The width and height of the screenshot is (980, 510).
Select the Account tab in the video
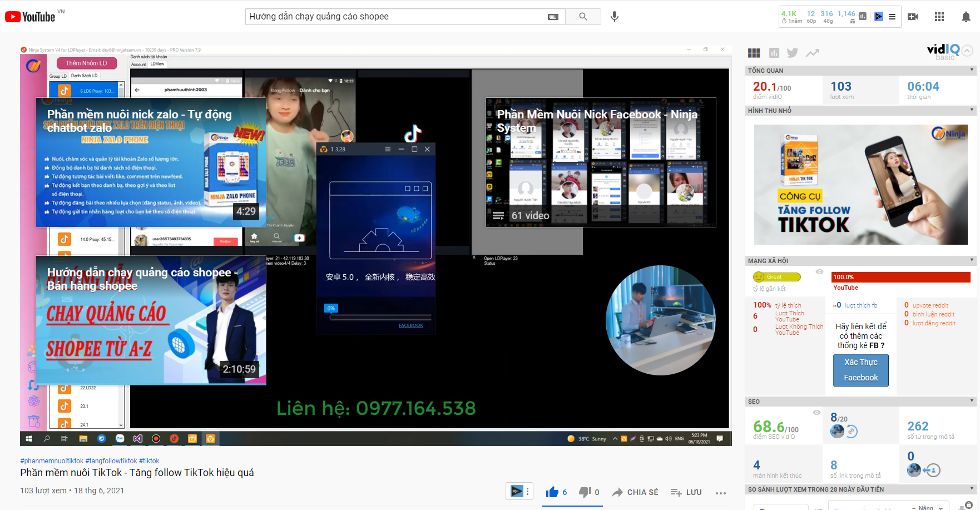138,65
